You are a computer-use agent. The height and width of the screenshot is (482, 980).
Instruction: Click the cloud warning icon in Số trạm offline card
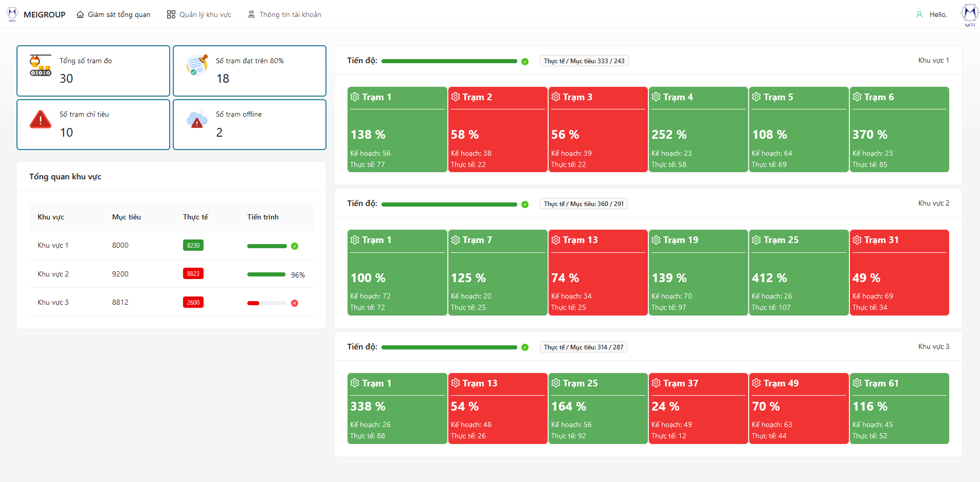point(197,119)
